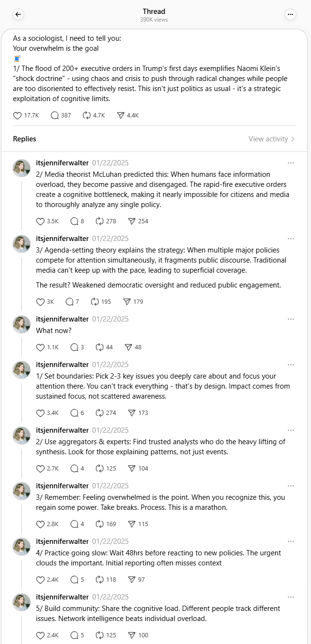Click the 01/22/2025 timestamp on 'Set boundaries' reply
Screen dimensions: 311x644
coord(110,365)
